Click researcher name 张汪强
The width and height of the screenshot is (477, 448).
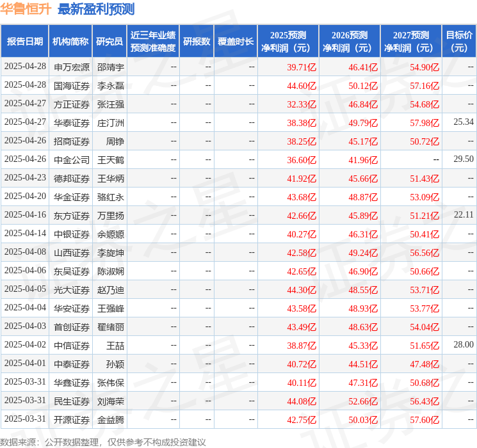pos(111,104)
